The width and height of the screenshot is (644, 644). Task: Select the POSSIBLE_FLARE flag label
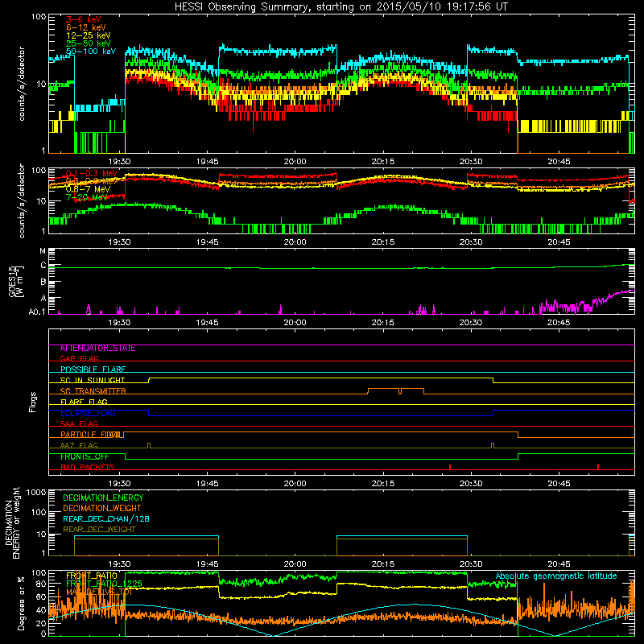coord(93,369)
